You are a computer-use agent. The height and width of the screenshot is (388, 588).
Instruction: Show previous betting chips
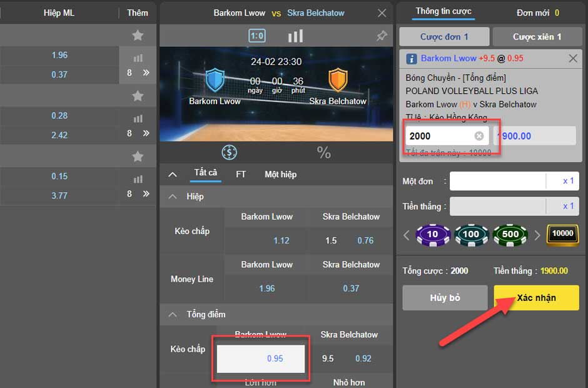coord(407,235)
